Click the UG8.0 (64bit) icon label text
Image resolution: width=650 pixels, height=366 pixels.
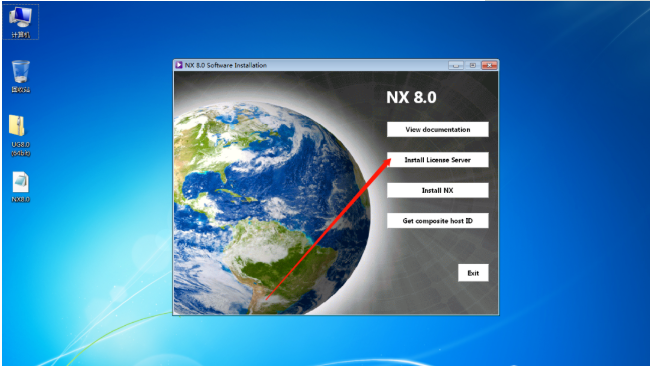coord(20,149)
